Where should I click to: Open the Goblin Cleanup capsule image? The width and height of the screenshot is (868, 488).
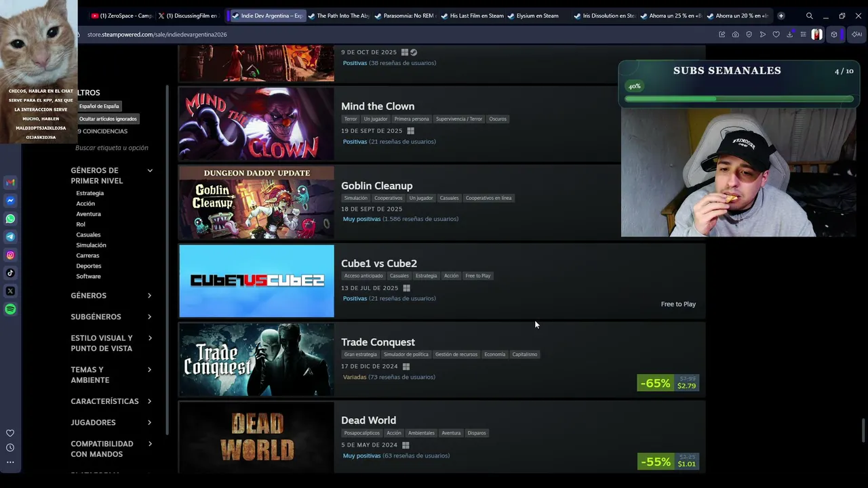tap(256, 202)
